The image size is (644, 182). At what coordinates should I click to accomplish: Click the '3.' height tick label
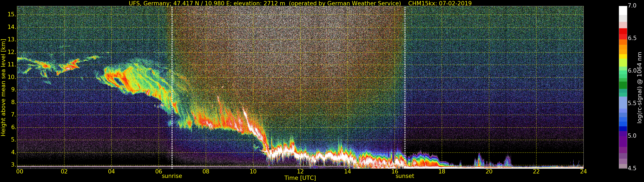[13, 165]
